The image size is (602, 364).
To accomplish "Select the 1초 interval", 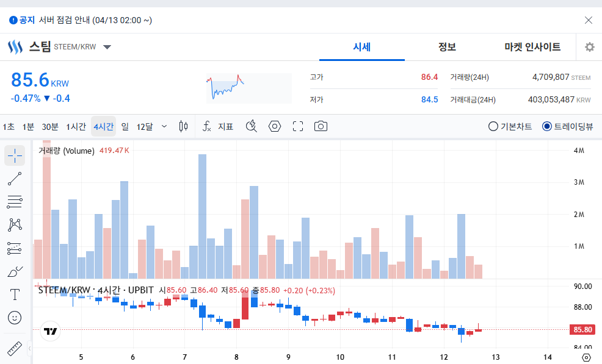I will tap(9, 126).
